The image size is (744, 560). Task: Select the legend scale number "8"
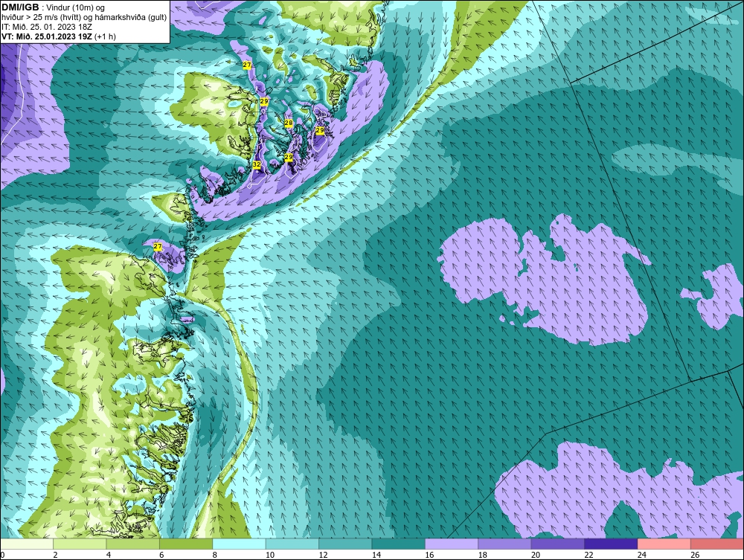click(215, 555)
